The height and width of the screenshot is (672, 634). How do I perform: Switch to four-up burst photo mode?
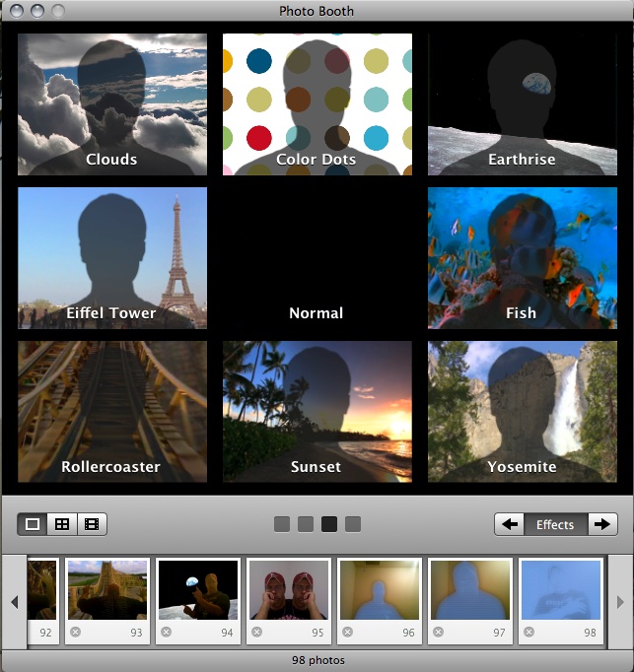[62, 524]
